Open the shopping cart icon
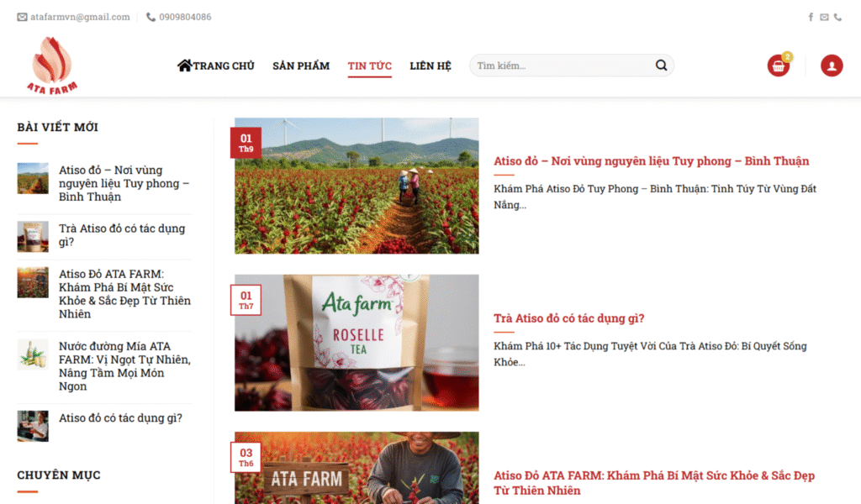 pos(778,66)
